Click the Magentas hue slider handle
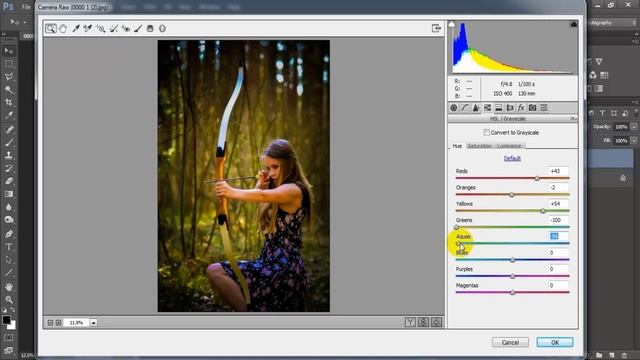Screen dimensions: 640x360 coord(513,293)
